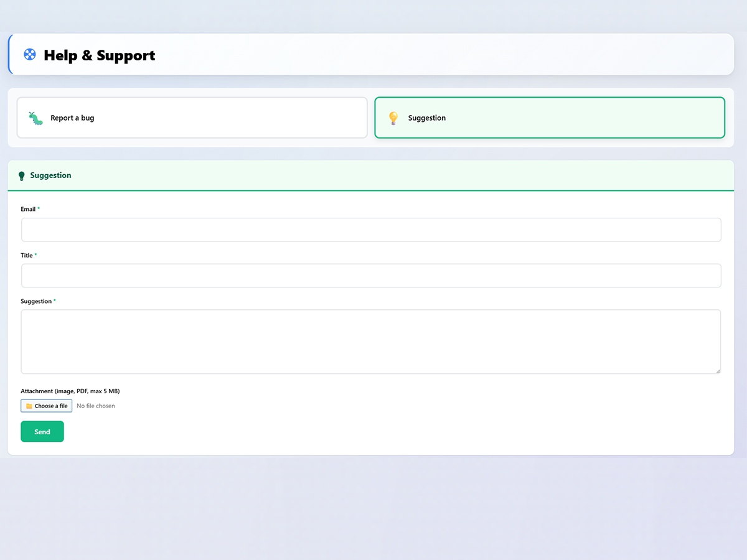747x560 pixels.
Task: Click the folder icon on the Choose a file button
Action: click(29, 405)
